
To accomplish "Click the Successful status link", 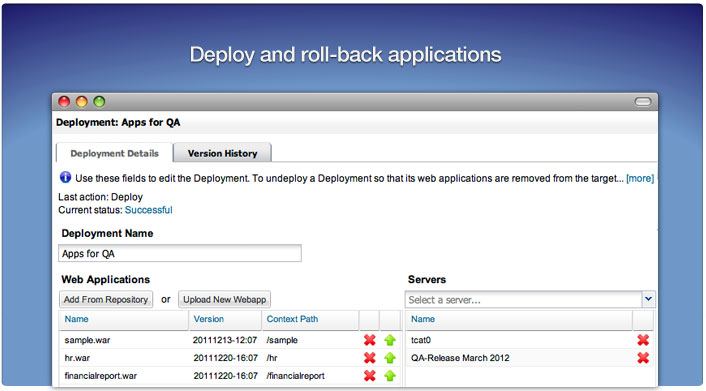I will coord(149,210).
